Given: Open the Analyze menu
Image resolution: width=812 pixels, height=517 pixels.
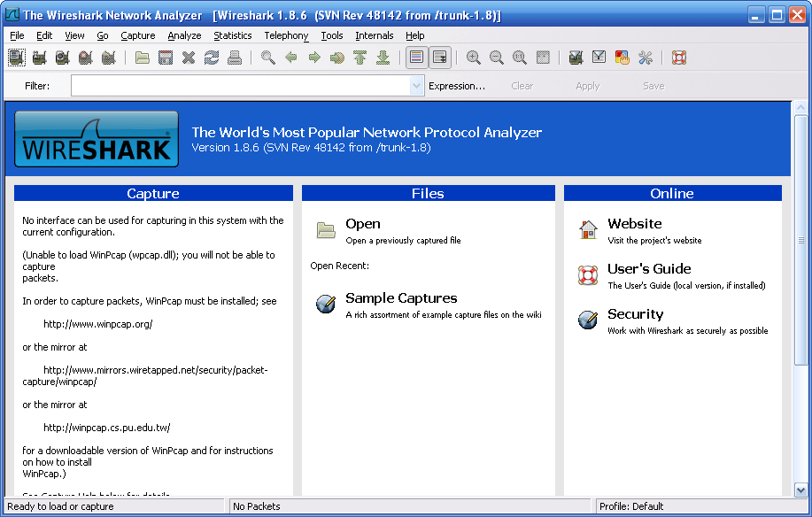Looking at the screenshot, I should (184, 35).
